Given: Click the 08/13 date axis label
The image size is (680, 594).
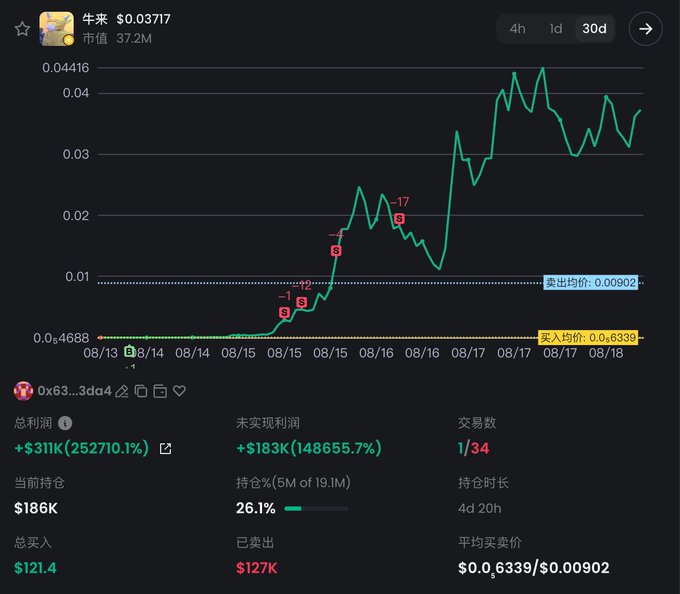Looking at the screenshot, I should [100, 353].
